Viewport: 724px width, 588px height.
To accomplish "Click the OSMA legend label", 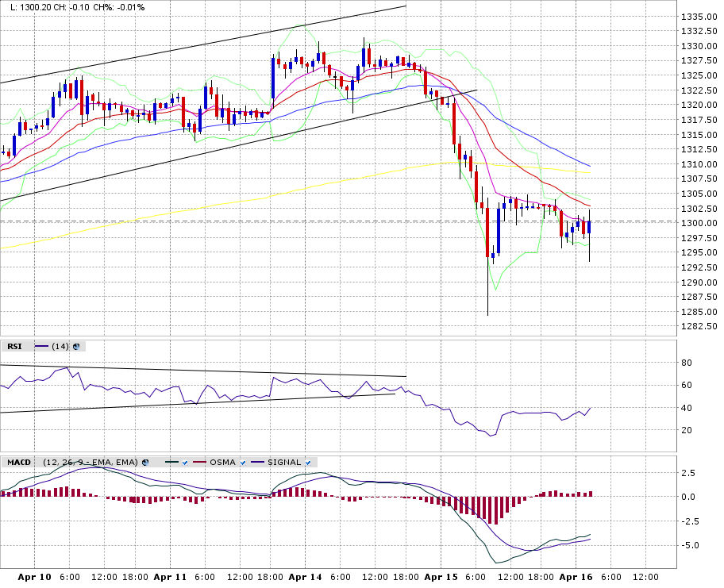I will click(x=222, y=462).
